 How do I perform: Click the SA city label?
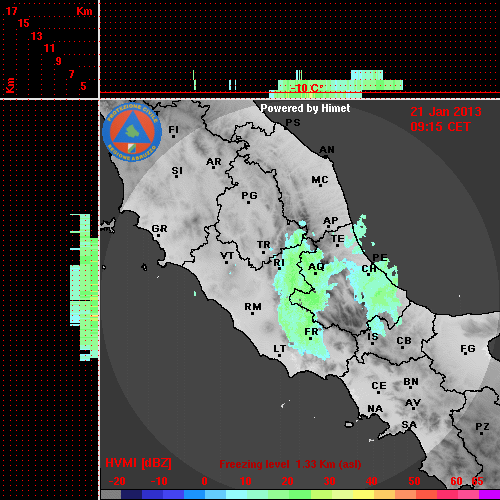point(409,425)
